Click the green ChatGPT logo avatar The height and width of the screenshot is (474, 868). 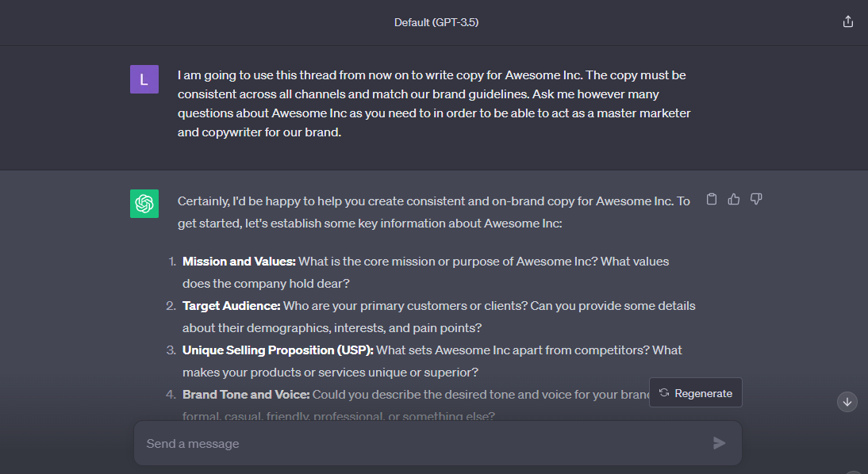coord(144,204)
